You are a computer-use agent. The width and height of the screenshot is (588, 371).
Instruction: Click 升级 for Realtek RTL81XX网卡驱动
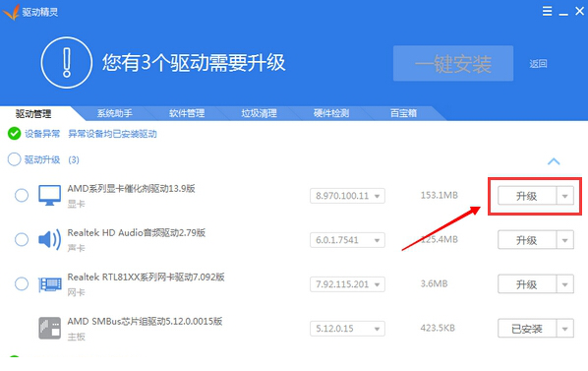(x=527, y=284)
